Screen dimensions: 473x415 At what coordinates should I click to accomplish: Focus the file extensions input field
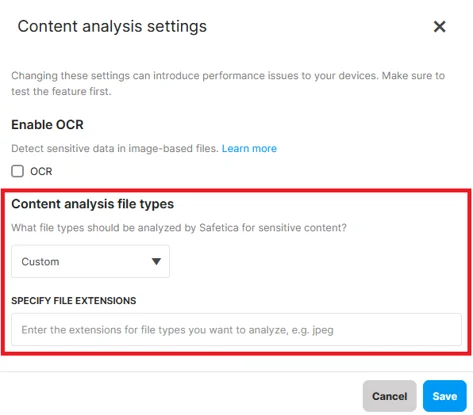pyautogui.click(x=236, y=330)
